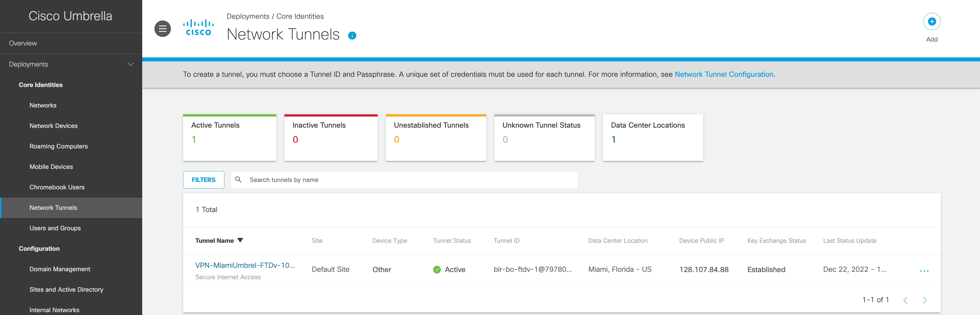
Task: Click the Add plus icon
Action: coord(931,22)
